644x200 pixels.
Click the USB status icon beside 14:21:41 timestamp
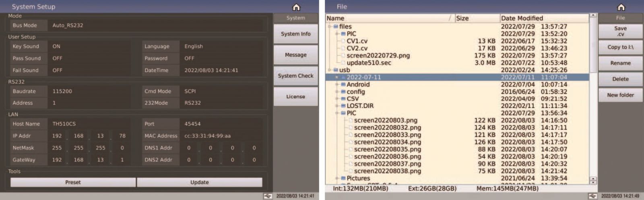(x=268, y=196)
